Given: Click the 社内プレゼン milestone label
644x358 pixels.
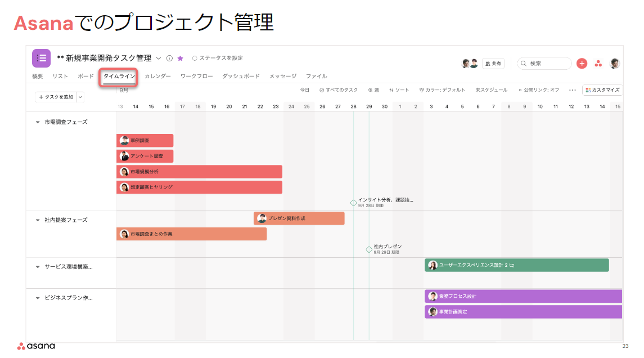Looking at the screenshot, I should coord(388,247).
